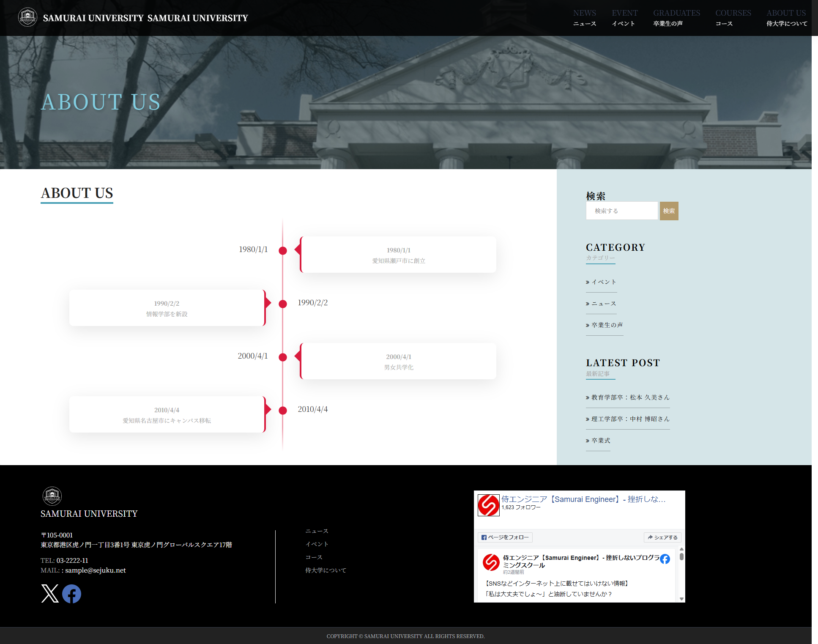The image size is (818, 644).
Task: Click the 1990/2/2 timeline red dot
Action: click(x=283, y=304)
